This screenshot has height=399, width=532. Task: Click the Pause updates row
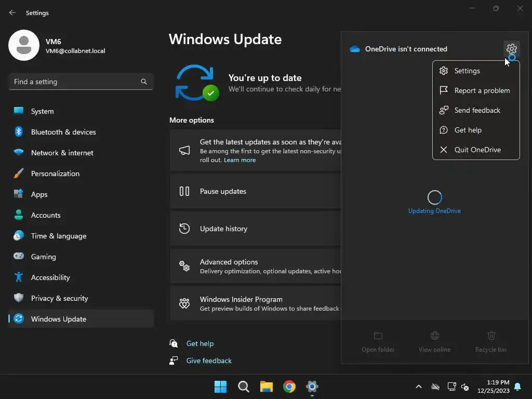256,191
